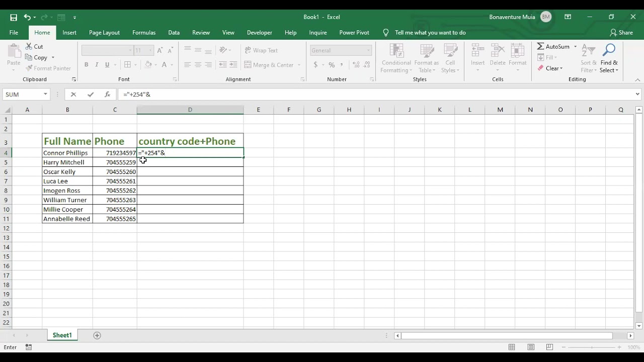Click Delete cells icon

[x=498, y=51]
